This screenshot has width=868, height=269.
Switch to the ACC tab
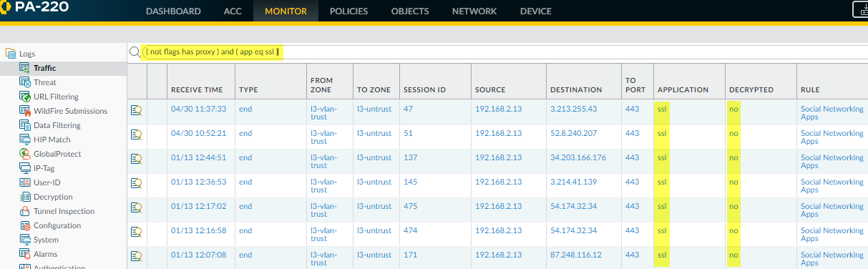[233, 11]
